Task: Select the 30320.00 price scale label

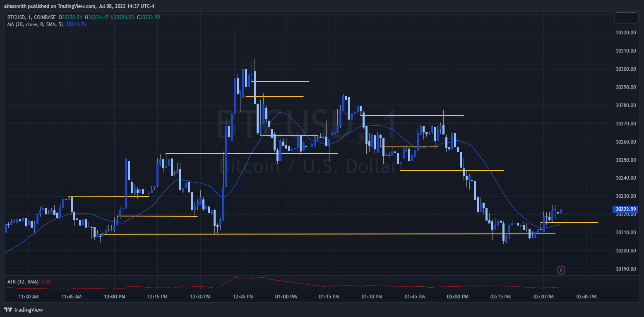Action: [625, 32]
